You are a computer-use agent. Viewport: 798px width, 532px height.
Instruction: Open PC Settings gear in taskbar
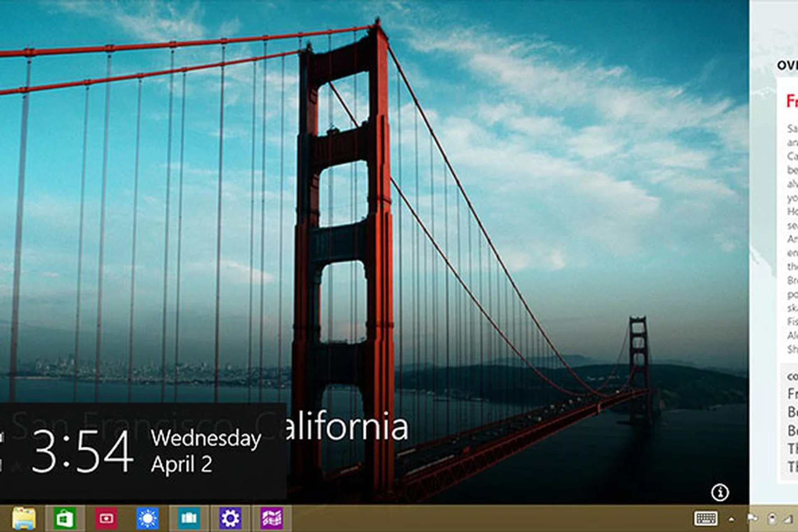[230, 518]
